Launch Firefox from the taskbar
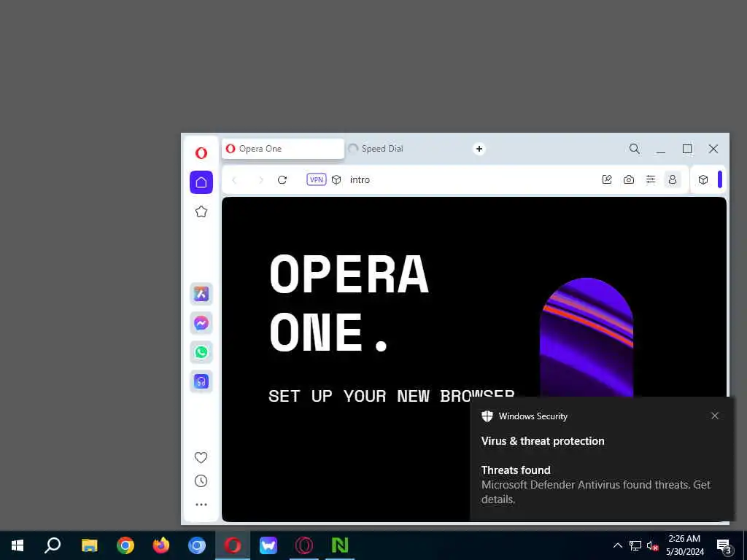Image resolution: width=747 pixels, height=560 pixels. (161, 545)
